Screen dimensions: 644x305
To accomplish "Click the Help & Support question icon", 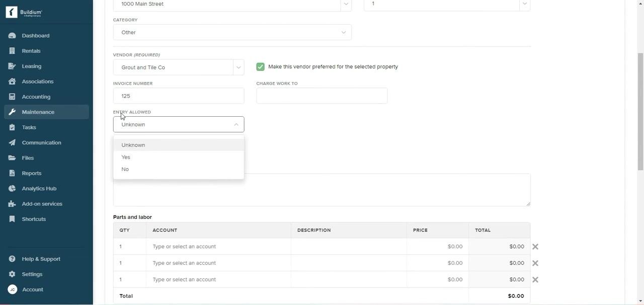I will pyautogui.click(x=12, y=259).
